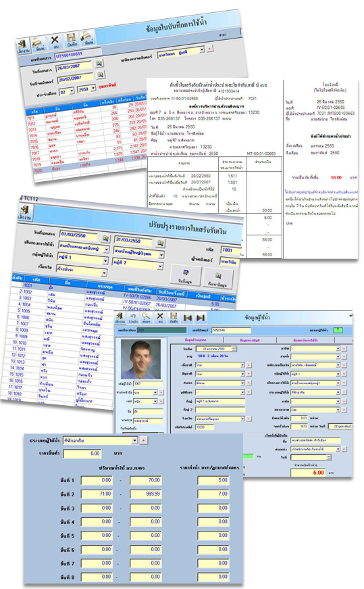Click the delete X icon in the user data toolbar
The height and width of the screenshot is (589, 364).
(x=160, y=318)
